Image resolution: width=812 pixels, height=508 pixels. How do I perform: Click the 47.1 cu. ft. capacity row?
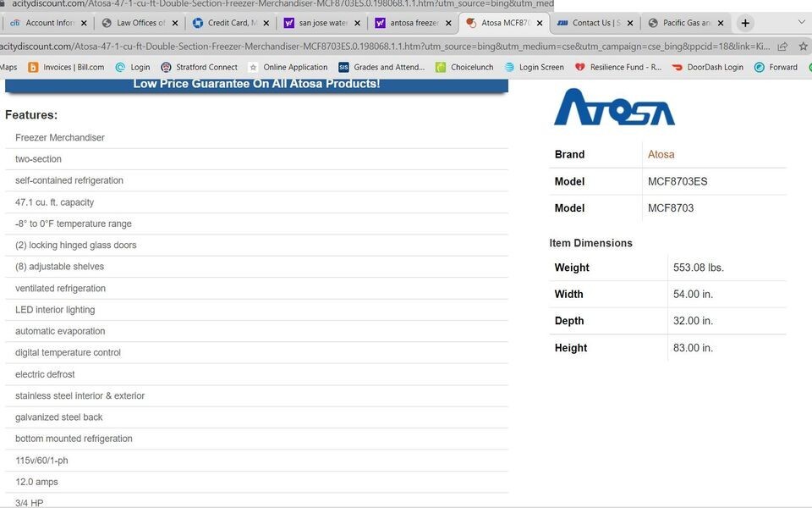click(x=256, y=202)
